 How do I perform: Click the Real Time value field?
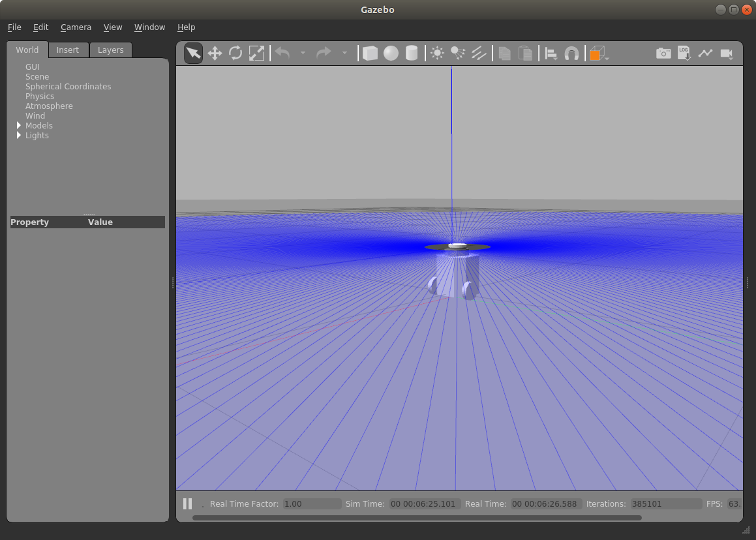coord(546,504)
